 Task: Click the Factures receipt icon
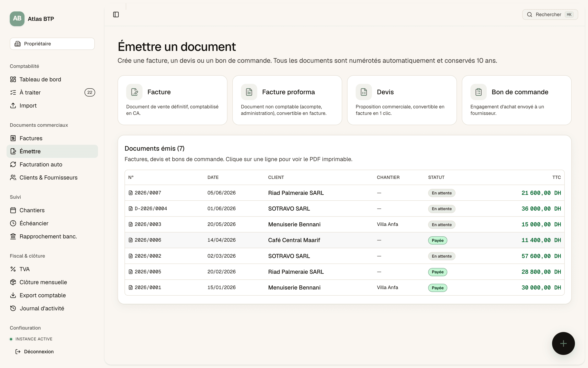point(13,138)
